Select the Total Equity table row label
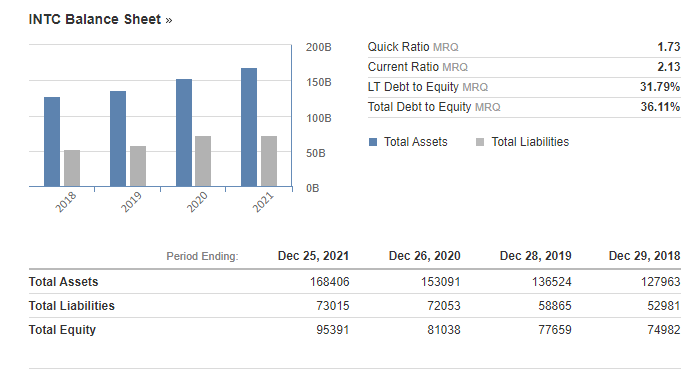Viewport: 691px width, 369px height. click(62, 330)
